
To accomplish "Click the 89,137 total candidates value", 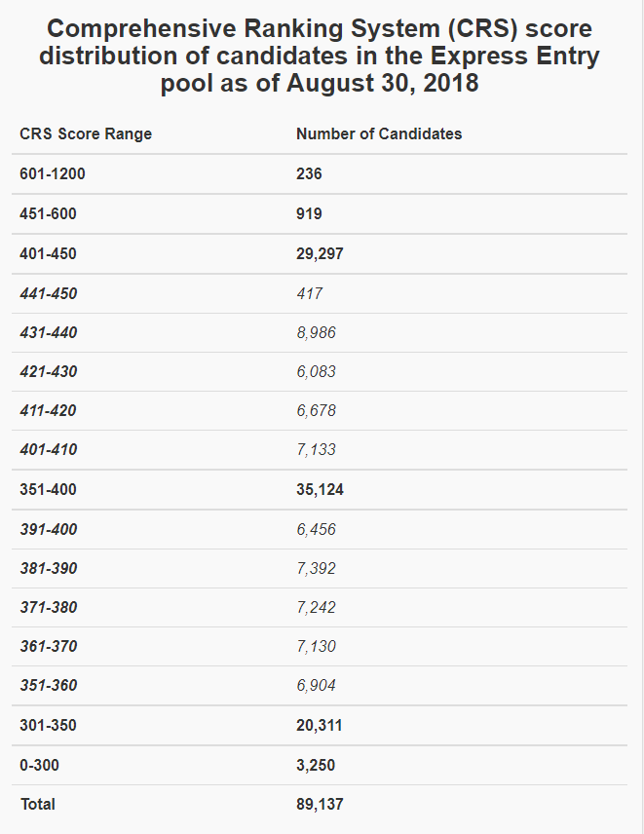I will 320,805.
